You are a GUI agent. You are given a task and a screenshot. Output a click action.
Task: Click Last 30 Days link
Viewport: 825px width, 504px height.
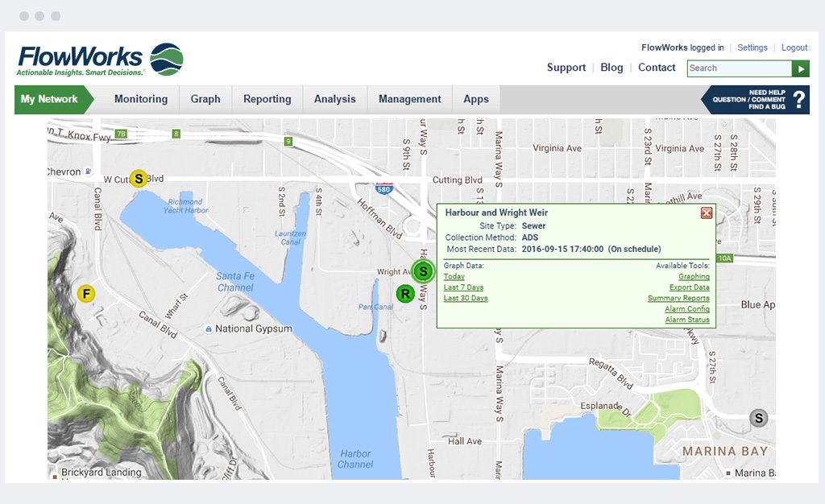[x=466, y=298]
